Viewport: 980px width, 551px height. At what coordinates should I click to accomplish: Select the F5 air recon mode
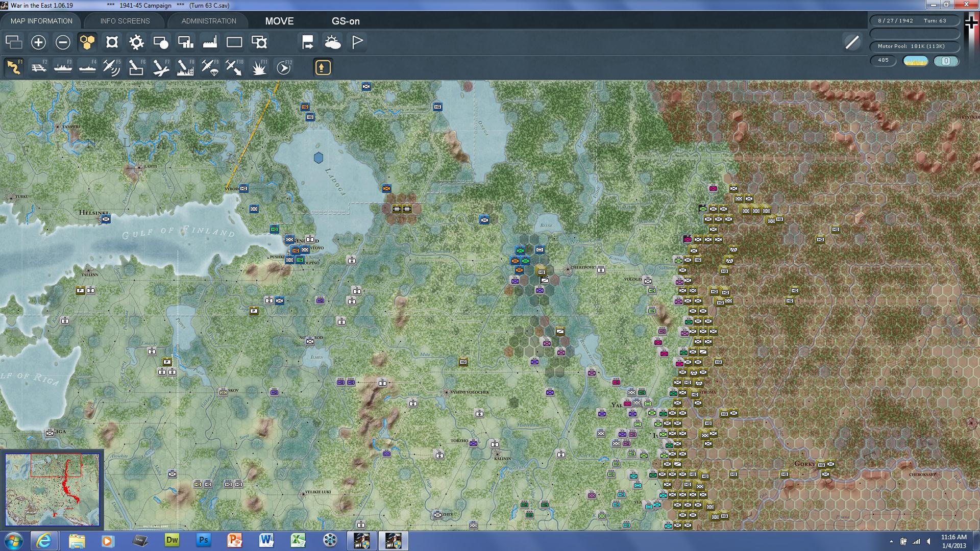(x=112, y=67)
